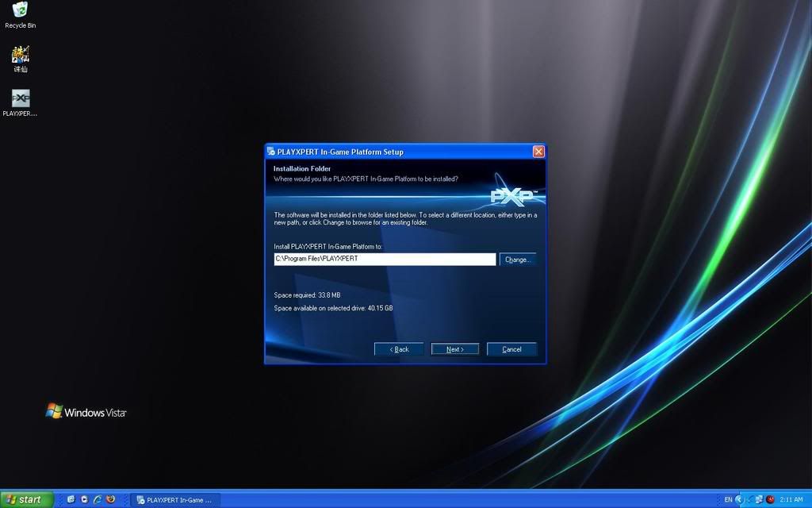The width and height of the screenshot is (812, 508).
Task: Click the 'Space required: 33.8 MB' text
Action: [307, 295]
